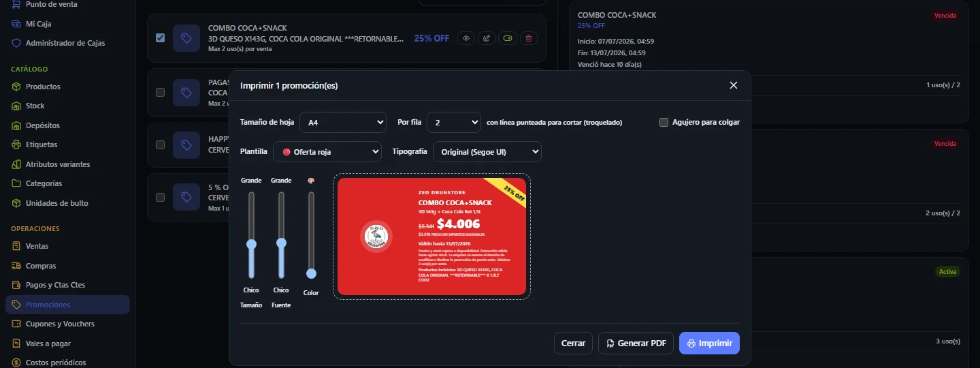Enable Agujero para colgar checkbox
The image size is (980, 368).
[x=664, y=122]
